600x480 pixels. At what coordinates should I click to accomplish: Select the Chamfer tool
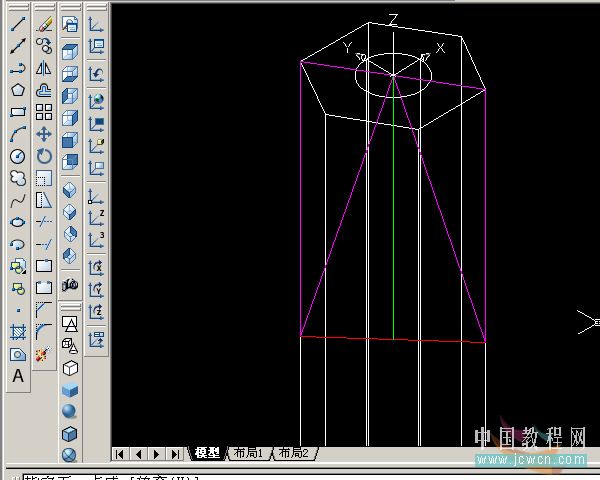pyautogui.click(x=44, y=310)
